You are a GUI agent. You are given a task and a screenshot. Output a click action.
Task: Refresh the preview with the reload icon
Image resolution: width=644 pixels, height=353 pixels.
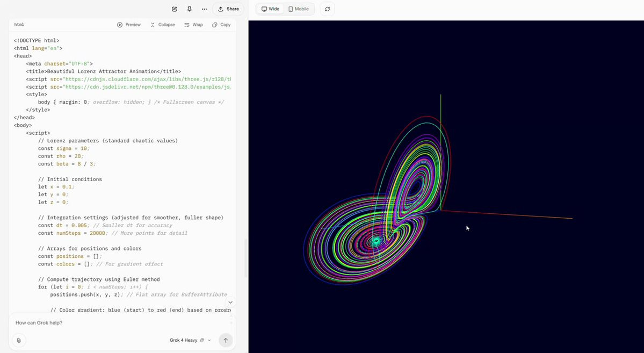[x=327, y=9]
